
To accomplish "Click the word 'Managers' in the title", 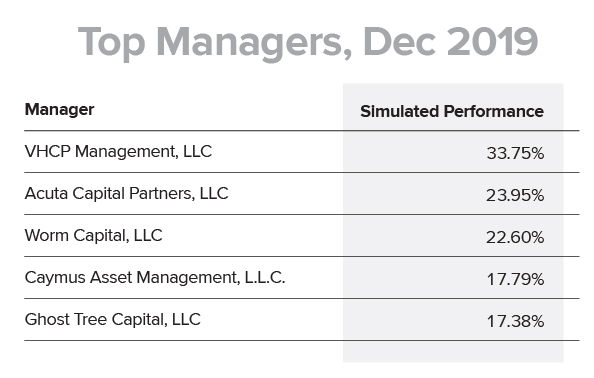I will 254,44.
